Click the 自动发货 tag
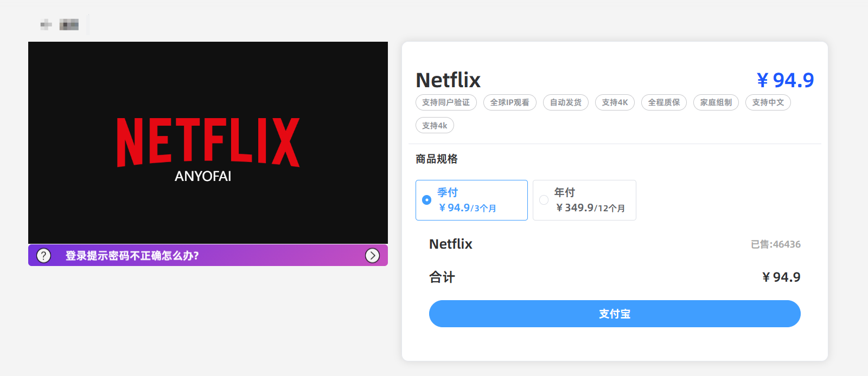 tap(566, 102)
